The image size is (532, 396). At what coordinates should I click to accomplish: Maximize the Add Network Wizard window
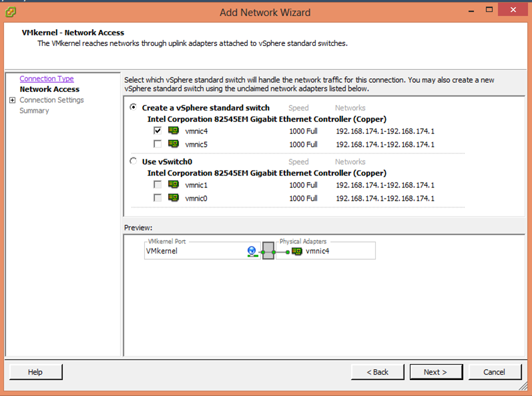[x=489, y=10]
